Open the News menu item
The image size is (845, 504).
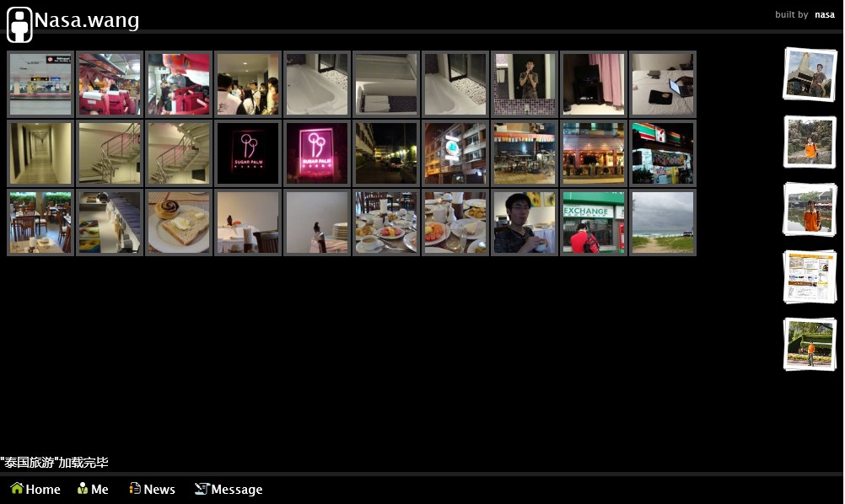tap(152, 489)
